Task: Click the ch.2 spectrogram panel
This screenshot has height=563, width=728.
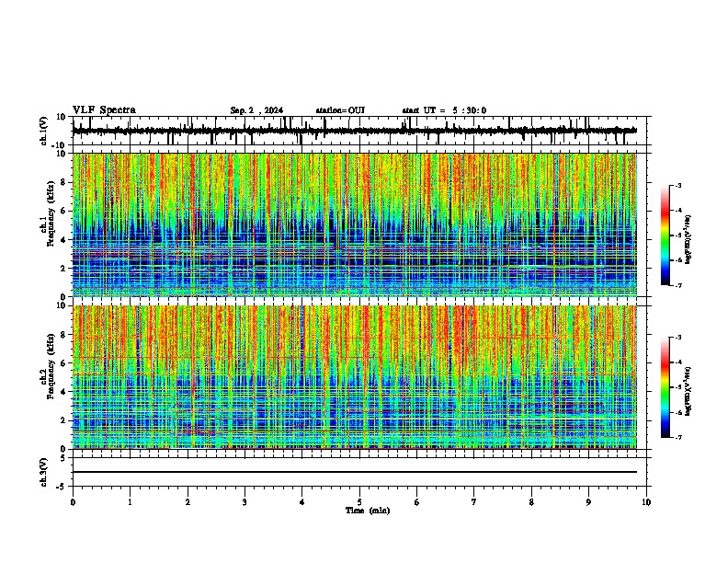Action: pyautogui.click(x=355, y=377)
